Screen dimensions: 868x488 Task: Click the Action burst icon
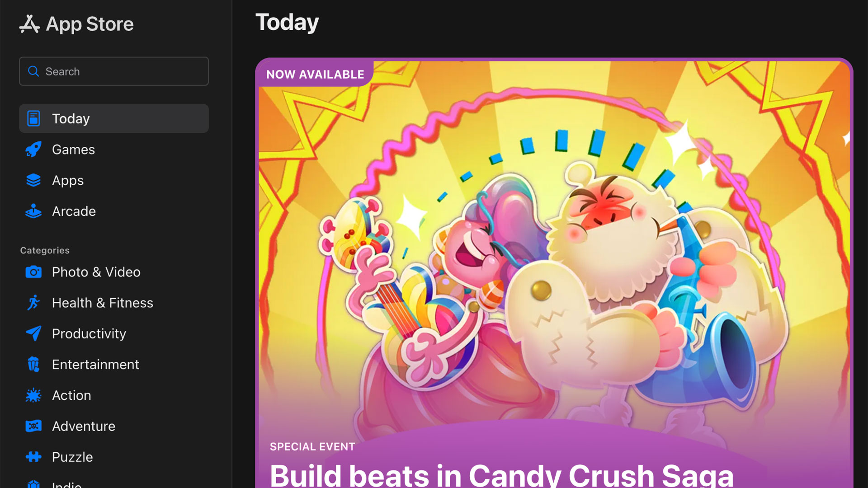click(x=33, y=395)
